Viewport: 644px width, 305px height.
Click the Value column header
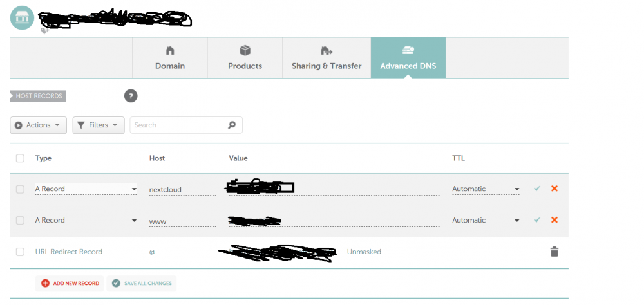coord(238,158)
